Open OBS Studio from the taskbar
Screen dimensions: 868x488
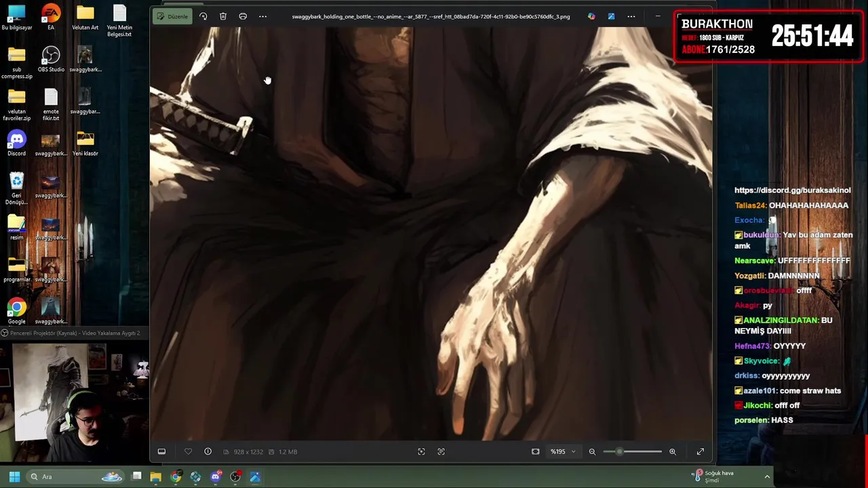[235, 476]
